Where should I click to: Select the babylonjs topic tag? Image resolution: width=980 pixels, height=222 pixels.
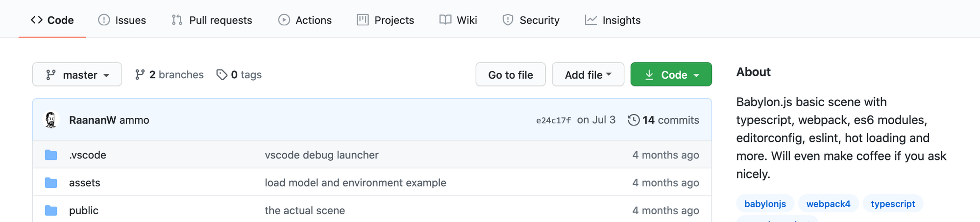(x=765, y=204)
